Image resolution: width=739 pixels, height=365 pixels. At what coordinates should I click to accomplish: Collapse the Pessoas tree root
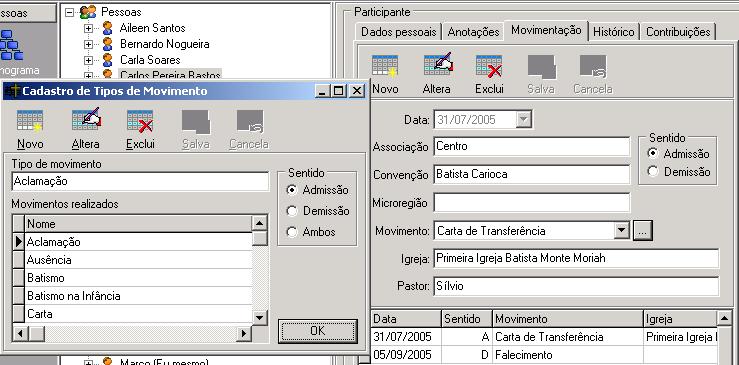tap(70, 12)
